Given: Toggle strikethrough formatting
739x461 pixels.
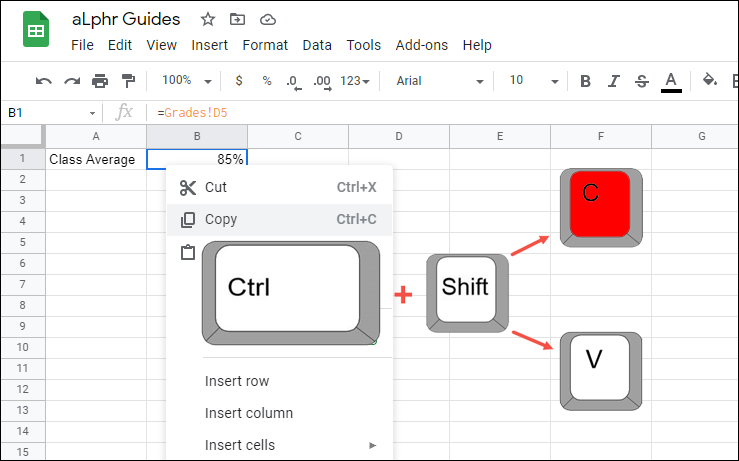Looking at the screenshot, I should point(641,81).
